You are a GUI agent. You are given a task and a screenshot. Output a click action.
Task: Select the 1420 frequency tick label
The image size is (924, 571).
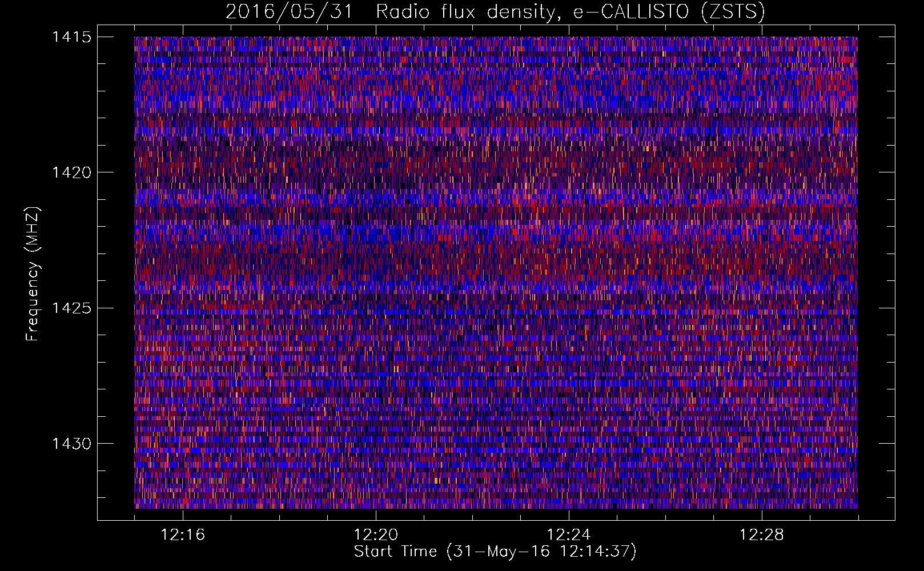[72, 172]
